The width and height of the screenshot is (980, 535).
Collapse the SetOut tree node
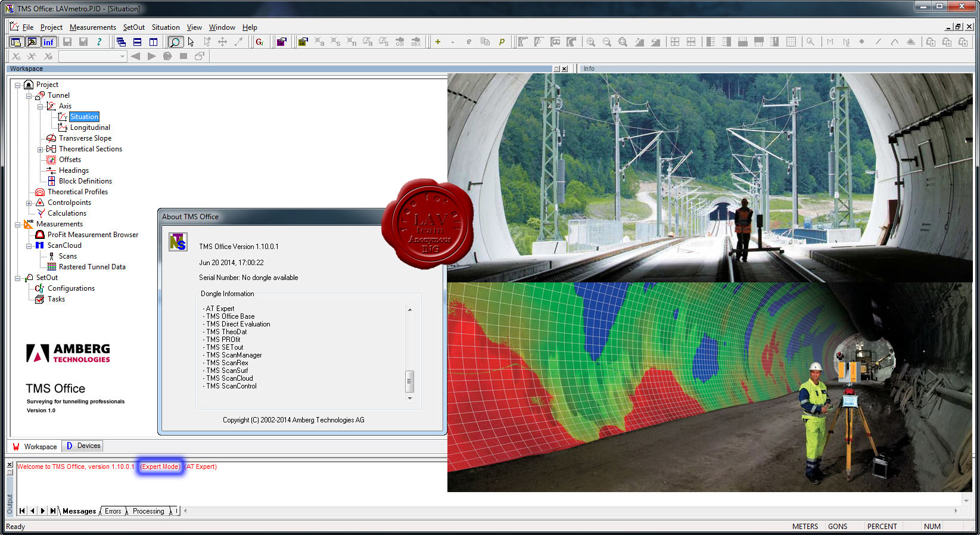point(18,278)
